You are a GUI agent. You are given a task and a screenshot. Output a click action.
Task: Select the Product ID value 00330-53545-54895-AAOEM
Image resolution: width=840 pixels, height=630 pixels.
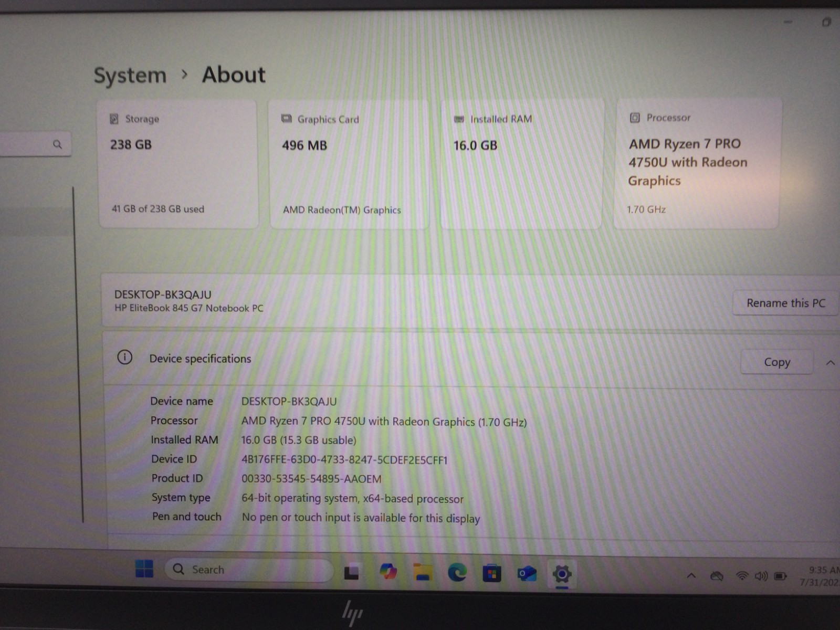(311, 479)
